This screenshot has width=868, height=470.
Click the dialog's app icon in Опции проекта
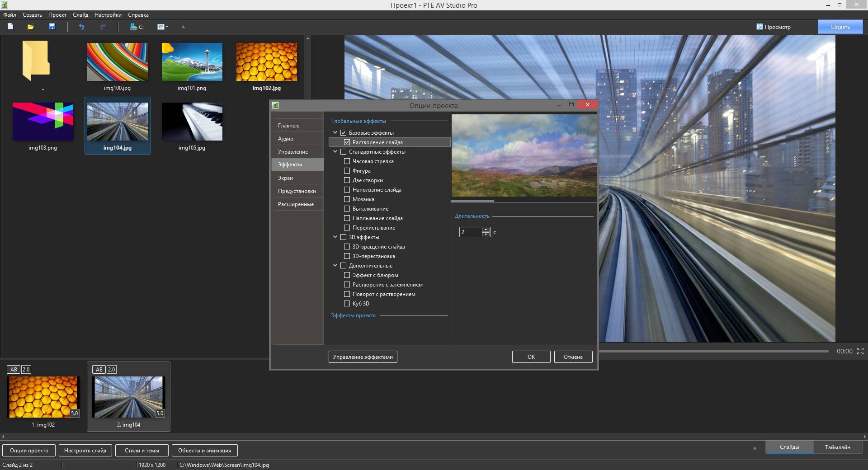275,105
